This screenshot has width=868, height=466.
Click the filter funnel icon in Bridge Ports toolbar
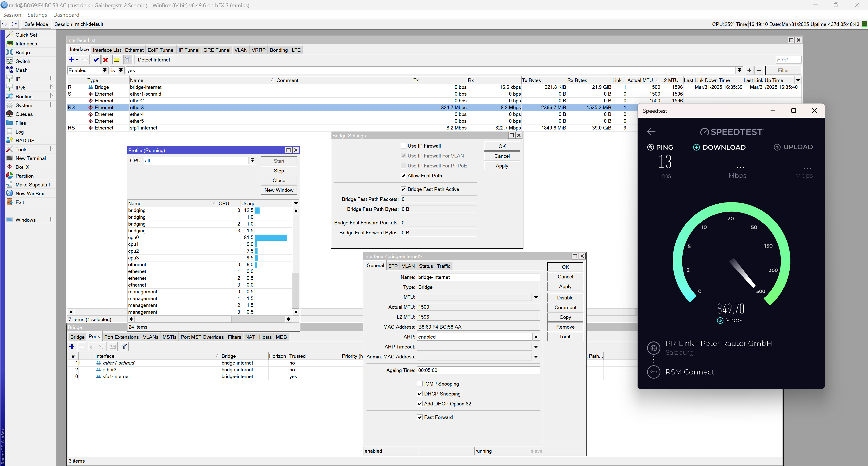[124, 346]
